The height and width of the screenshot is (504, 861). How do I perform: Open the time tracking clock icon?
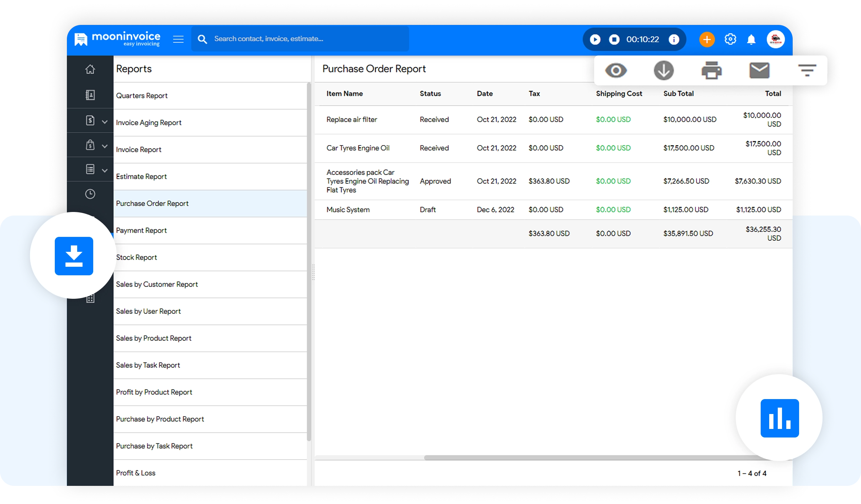[x=90, y=194]
